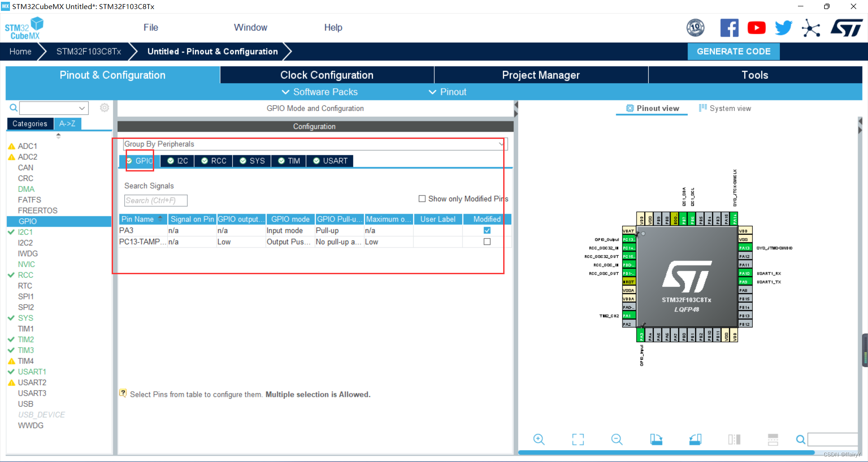Open the File menu

[x=151, y=28]
